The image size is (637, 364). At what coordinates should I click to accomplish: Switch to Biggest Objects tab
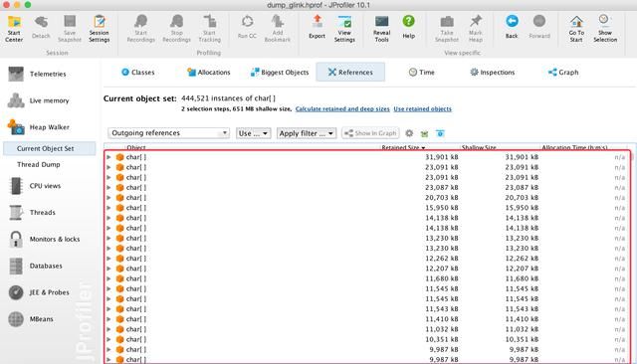(280, 73)
